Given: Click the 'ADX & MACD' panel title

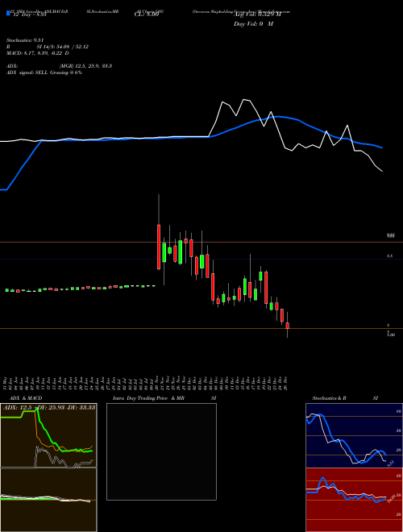Looking at the screenshot, I should [x=26, y=398].
